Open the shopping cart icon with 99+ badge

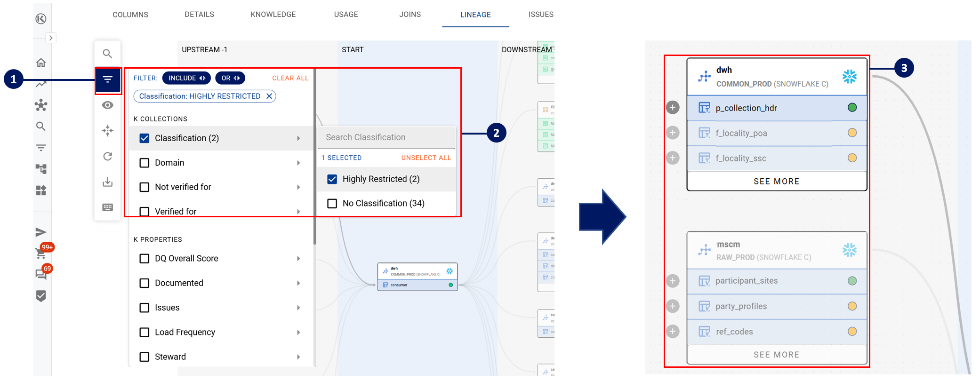(x=41, y=253)
